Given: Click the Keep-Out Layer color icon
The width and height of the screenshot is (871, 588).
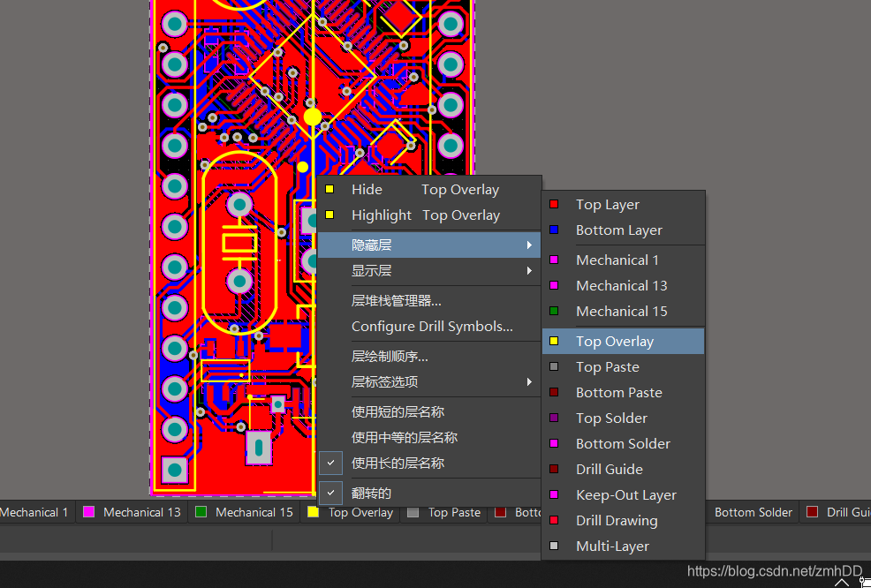Looking at the screenshot, I should (554, 494).
